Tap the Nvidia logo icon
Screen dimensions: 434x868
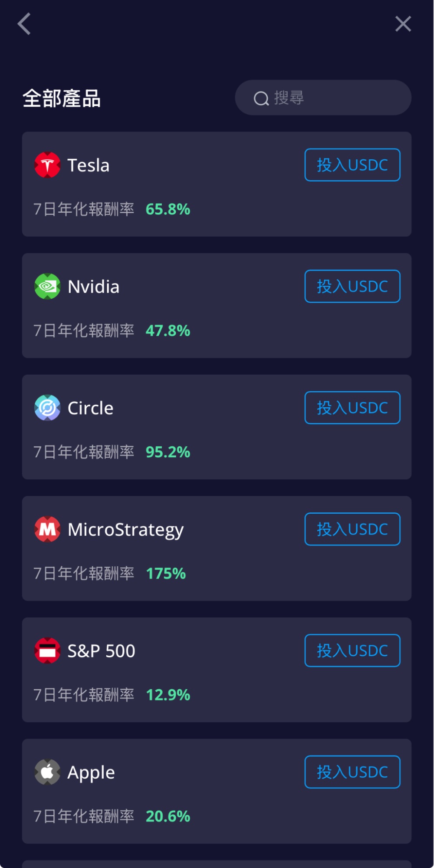pos(47,286)
